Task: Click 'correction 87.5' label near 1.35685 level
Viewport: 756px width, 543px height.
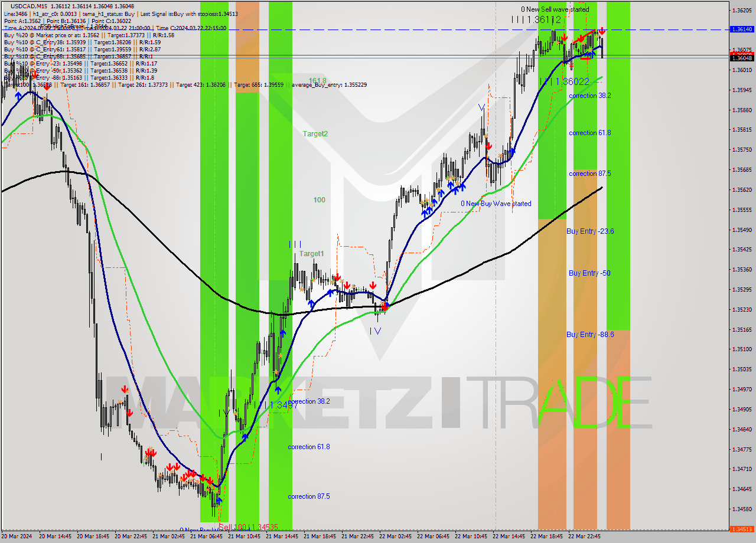Action: coord(589,174)
